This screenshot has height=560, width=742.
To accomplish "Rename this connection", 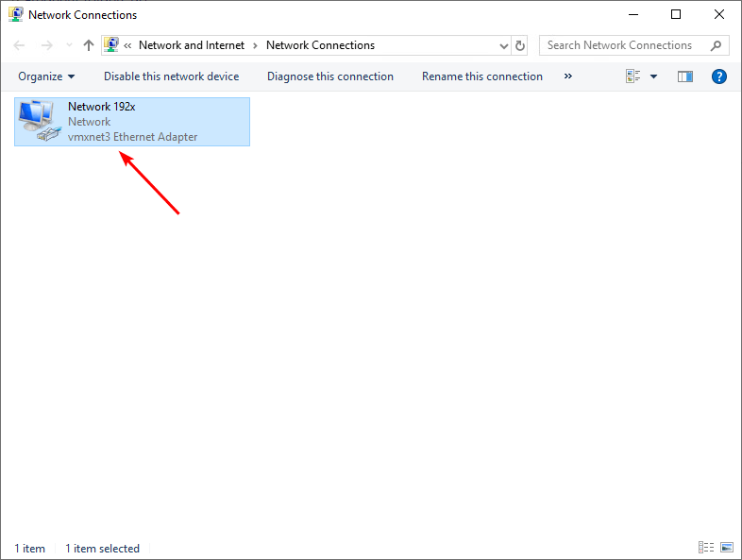I will tap(482, 76).
